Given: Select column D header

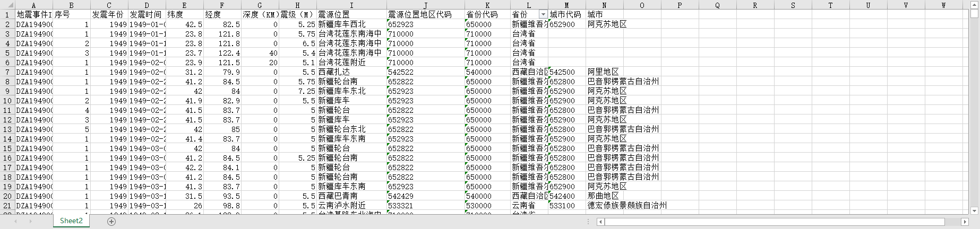Looking at the screenshot, I should 147,5.
